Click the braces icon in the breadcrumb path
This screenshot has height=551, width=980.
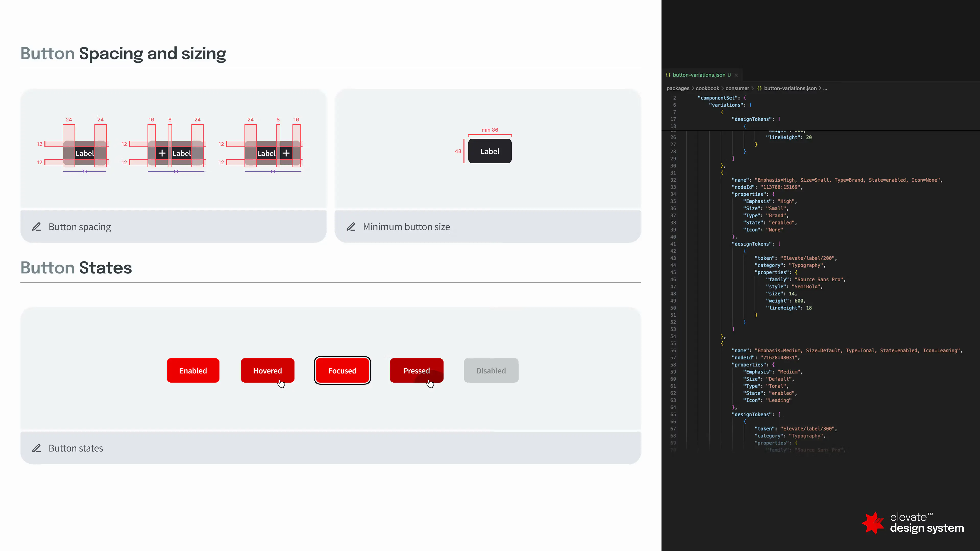[759, 88]
